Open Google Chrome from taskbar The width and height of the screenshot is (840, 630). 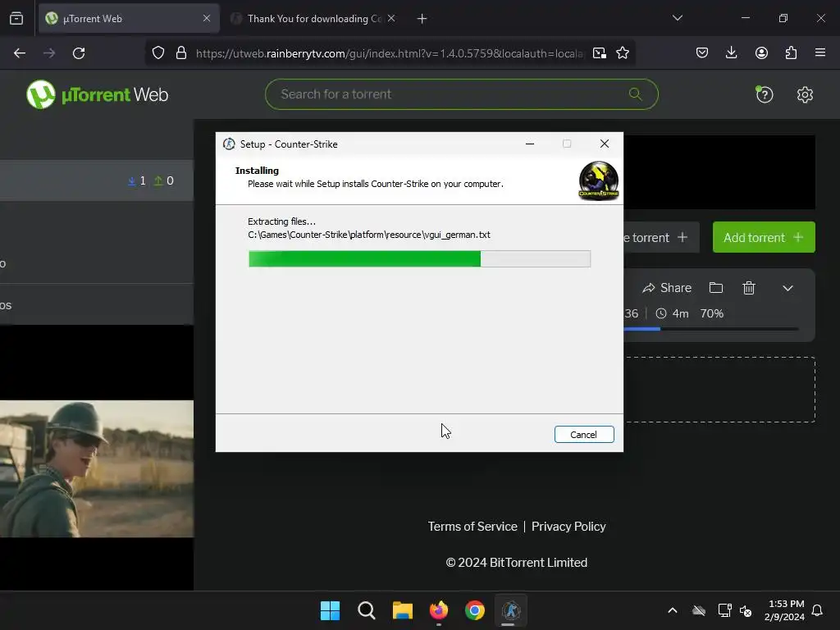pos(475,610)
